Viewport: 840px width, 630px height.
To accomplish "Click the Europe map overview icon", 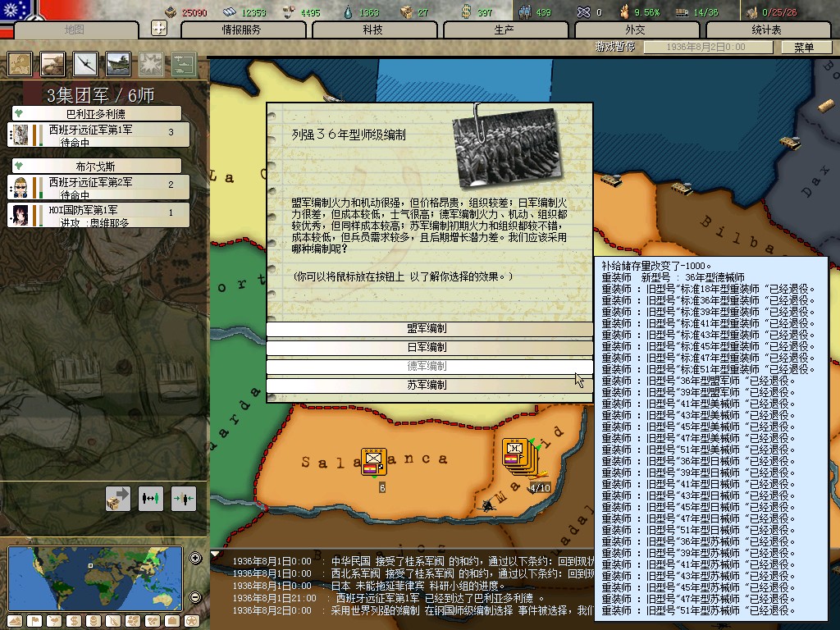I will click(21, 64).
